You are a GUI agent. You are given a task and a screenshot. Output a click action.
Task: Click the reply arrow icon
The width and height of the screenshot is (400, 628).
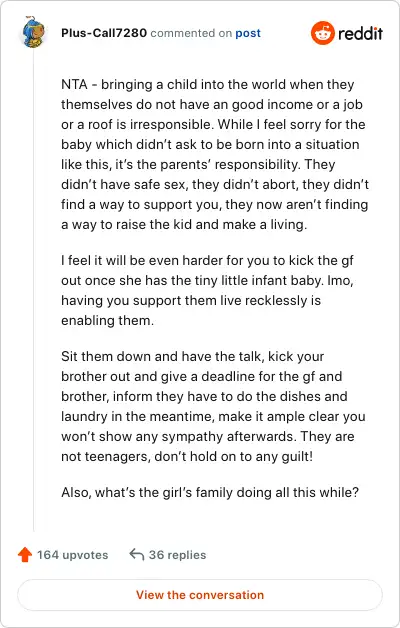[137, 555]
